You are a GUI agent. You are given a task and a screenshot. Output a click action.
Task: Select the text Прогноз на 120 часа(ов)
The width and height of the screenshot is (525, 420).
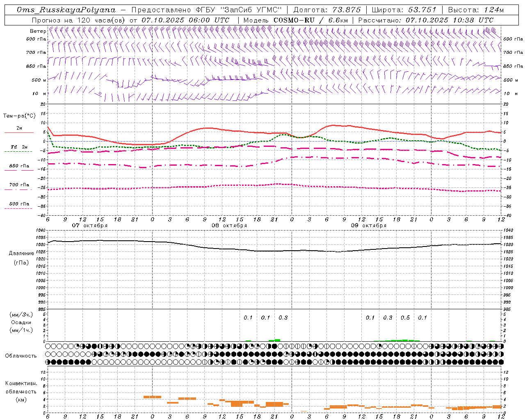pos(79,20)
